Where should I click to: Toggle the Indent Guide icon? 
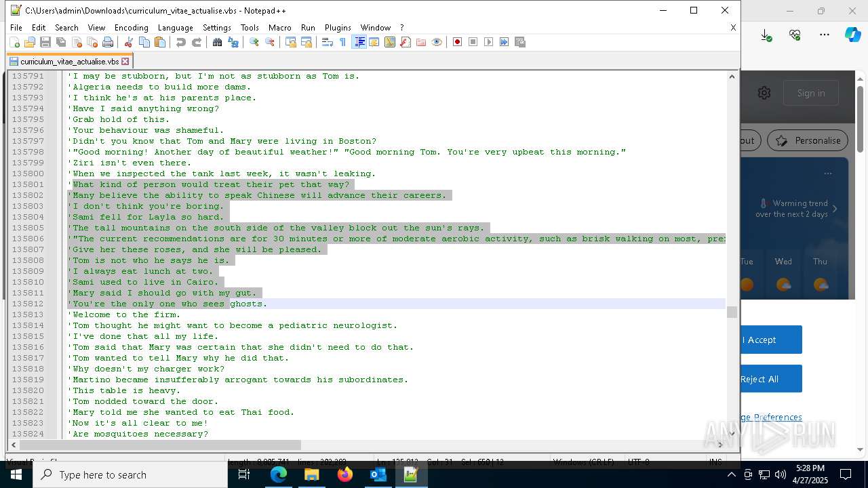(359, 42)
